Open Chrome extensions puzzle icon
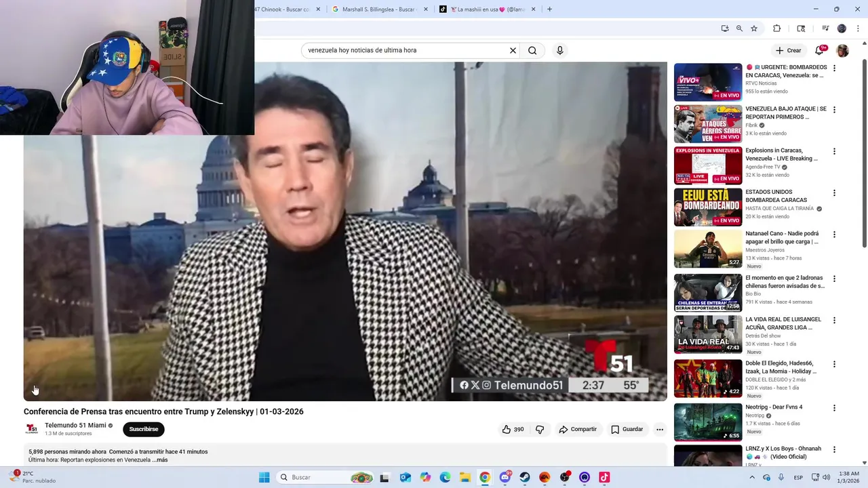The width and height of the screenshot is (868, 488). (x=777, y=28)
